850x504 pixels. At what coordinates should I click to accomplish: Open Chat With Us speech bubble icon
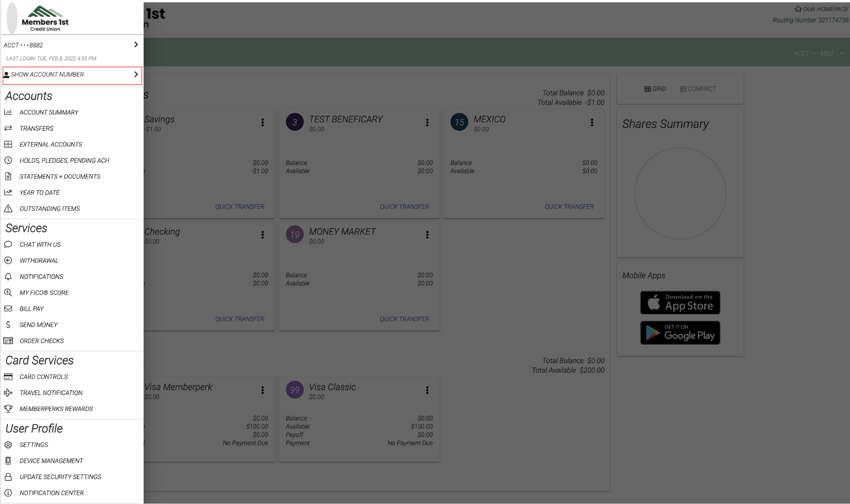pos(8,245)
